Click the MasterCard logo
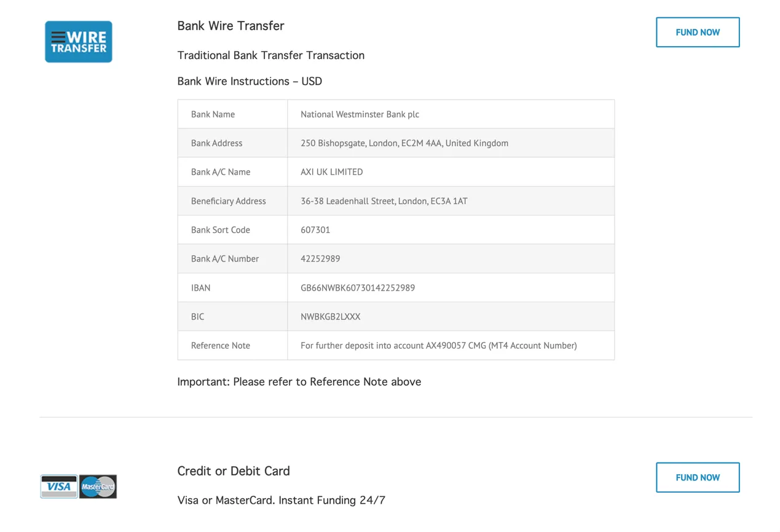The image size is (780, 532). pos(98,487)
